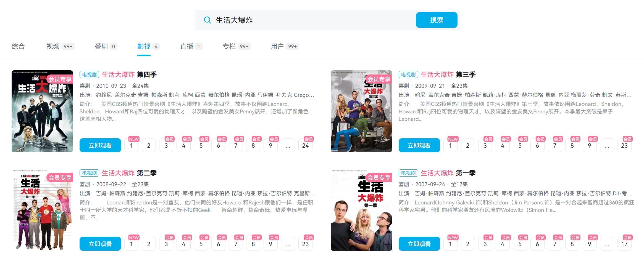Click 立即观看 for 第三季
The image size is (644, 261).
tap(419, 145)
